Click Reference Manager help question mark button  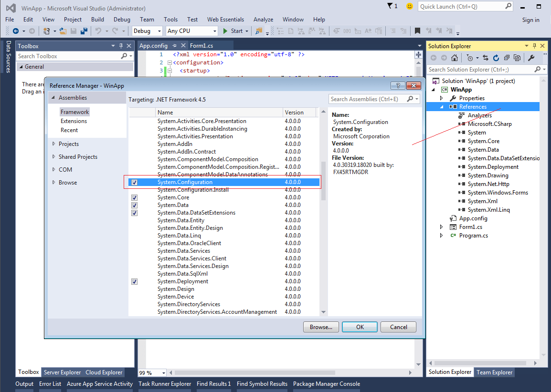tap(398, 86)
